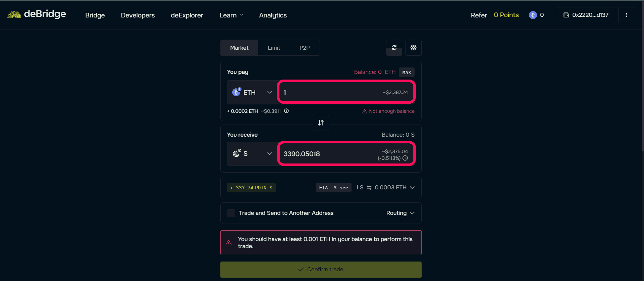
Task: Expand the Learn menu
Action: 231,15
